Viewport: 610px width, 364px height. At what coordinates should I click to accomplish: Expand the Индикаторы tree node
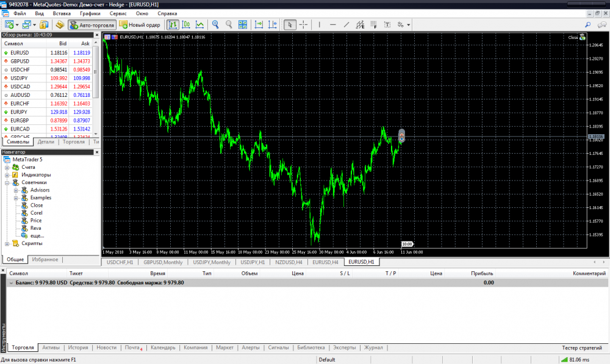7,175
